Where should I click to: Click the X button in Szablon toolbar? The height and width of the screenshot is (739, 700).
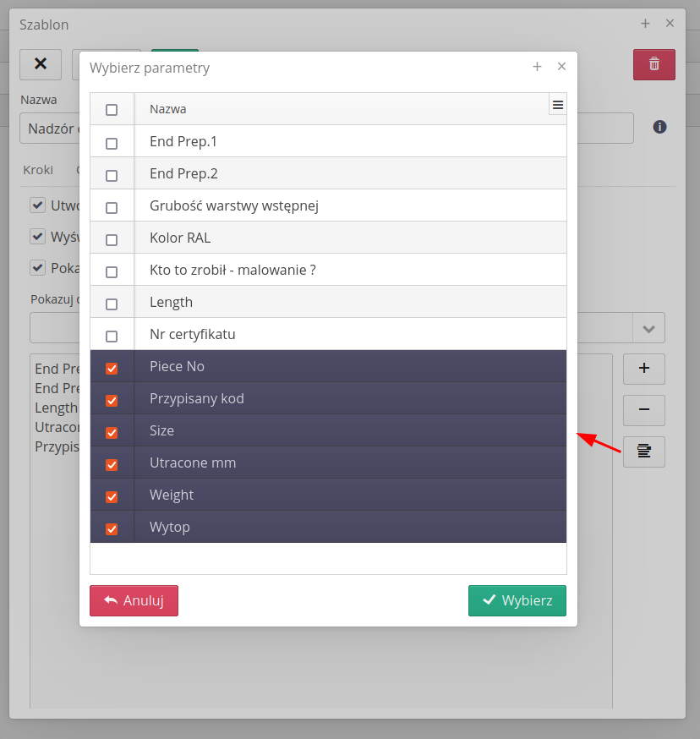point(40,64)
